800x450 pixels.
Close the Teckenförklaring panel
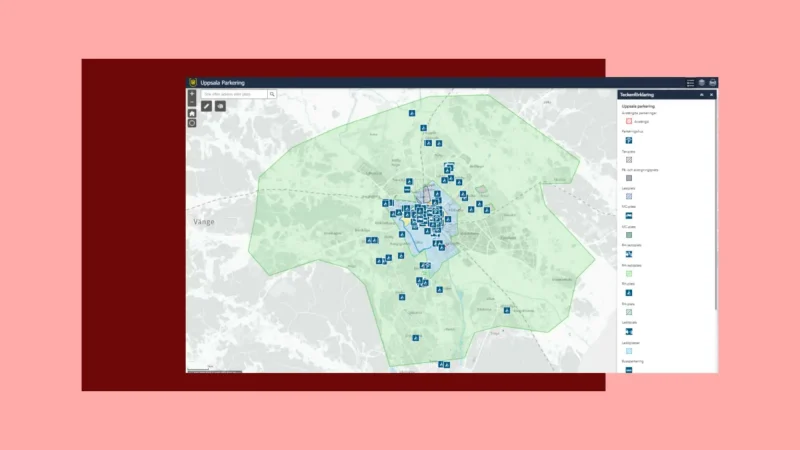[x=712, y=94]
